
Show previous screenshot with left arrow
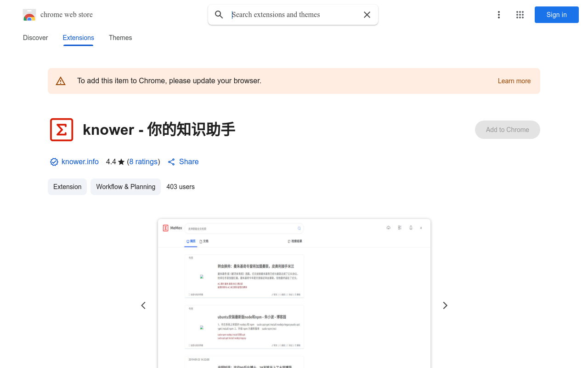[143, 305]
